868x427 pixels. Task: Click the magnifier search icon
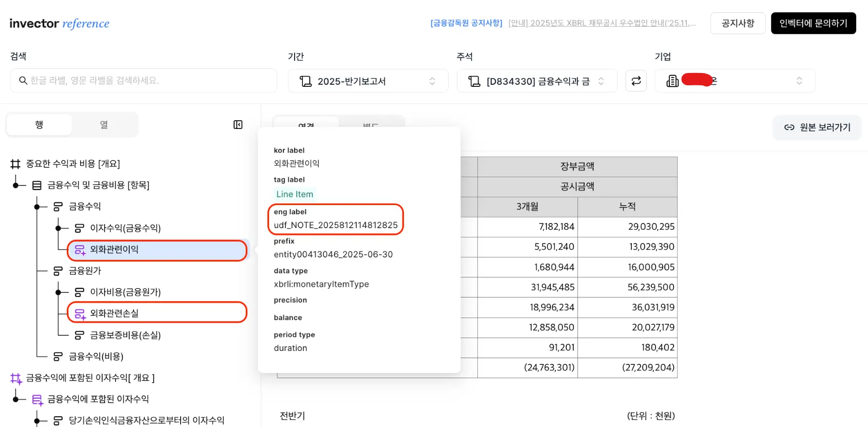(23, 81)
